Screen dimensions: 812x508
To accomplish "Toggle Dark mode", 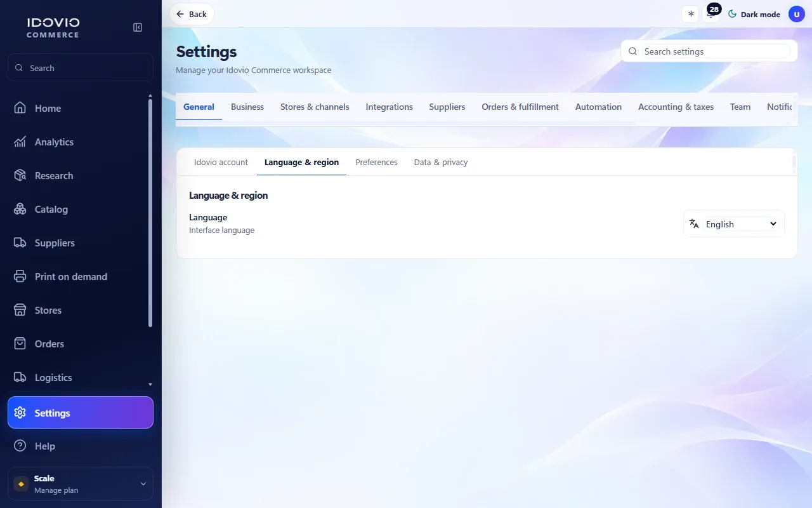I will tap(754, 14).
